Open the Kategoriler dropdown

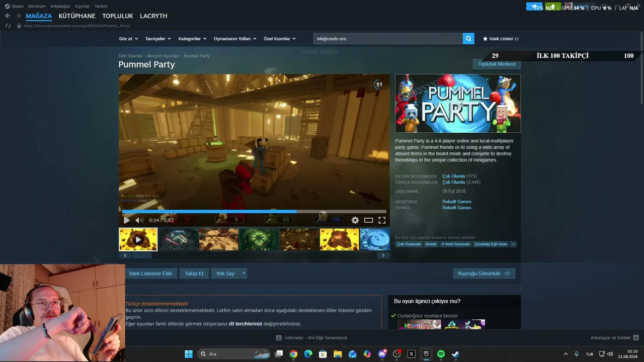pyautogui.click(x=193, y=39)
